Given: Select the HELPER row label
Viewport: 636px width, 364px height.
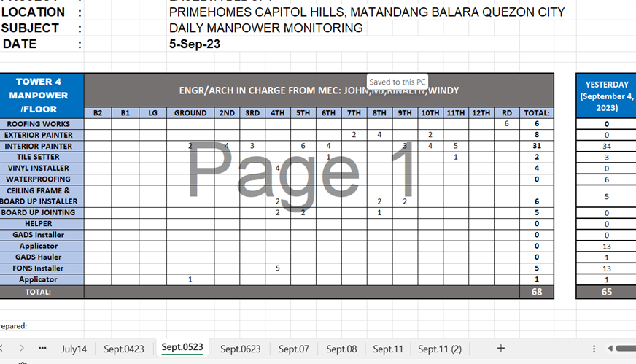Looking at the screenshot, I should pyautogui.click(x=42, y=224).
